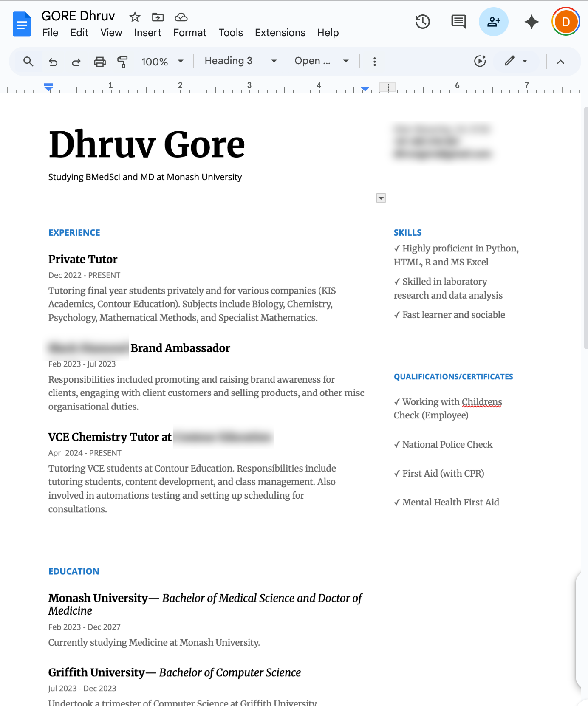The image size is (588, 706).
Task: Hide the menus with collapse chevron
Action: pos(560,62)
